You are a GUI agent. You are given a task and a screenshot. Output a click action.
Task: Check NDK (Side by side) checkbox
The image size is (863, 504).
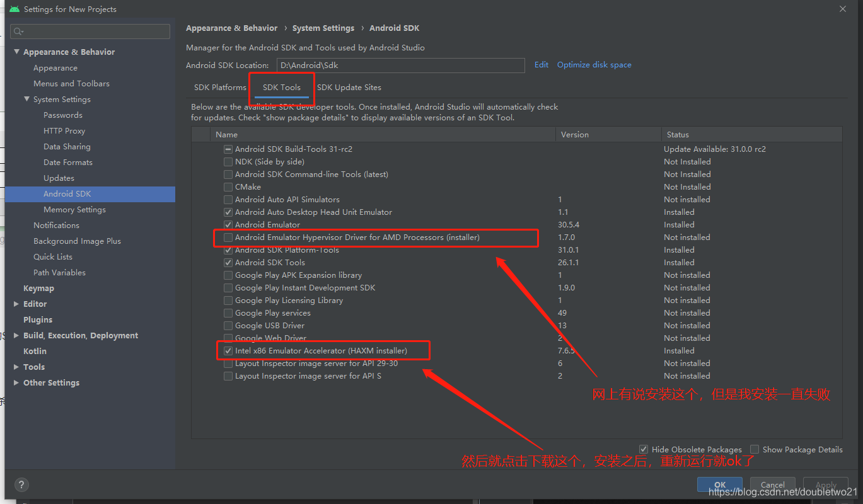pos(228,162)
